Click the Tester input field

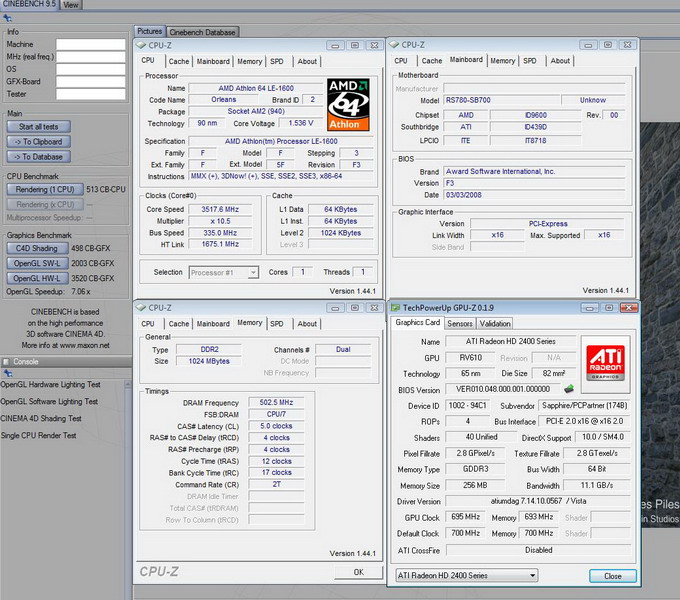(x=90, y=94)
